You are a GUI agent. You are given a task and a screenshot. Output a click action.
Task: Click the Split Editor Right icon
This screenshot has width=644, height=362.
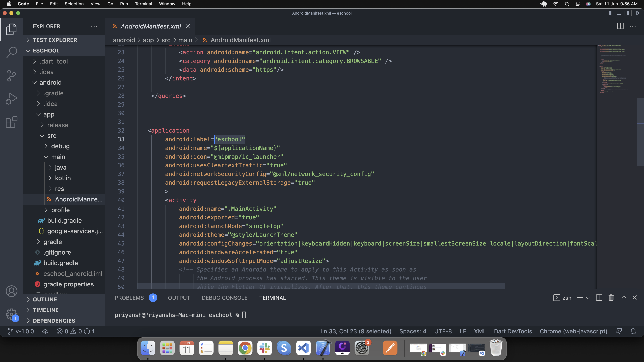pyautogui.click(x=620, y=26)
